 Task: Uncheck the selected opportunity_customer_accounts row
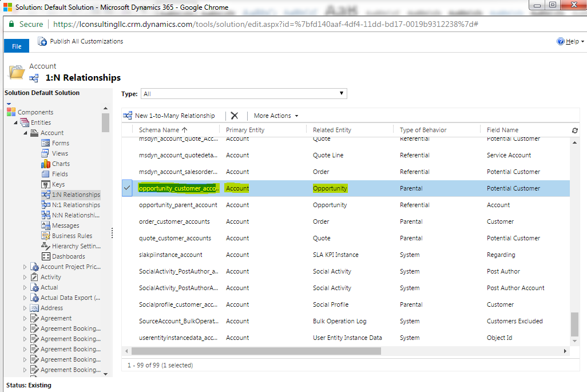(x=127, y=188)
